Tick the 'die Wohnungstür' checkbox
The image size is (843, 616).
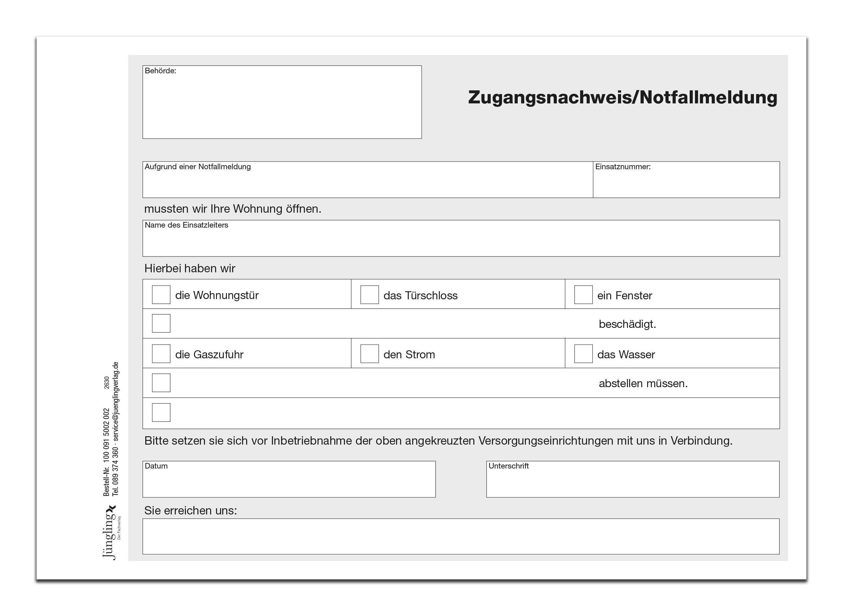[161, 295]
